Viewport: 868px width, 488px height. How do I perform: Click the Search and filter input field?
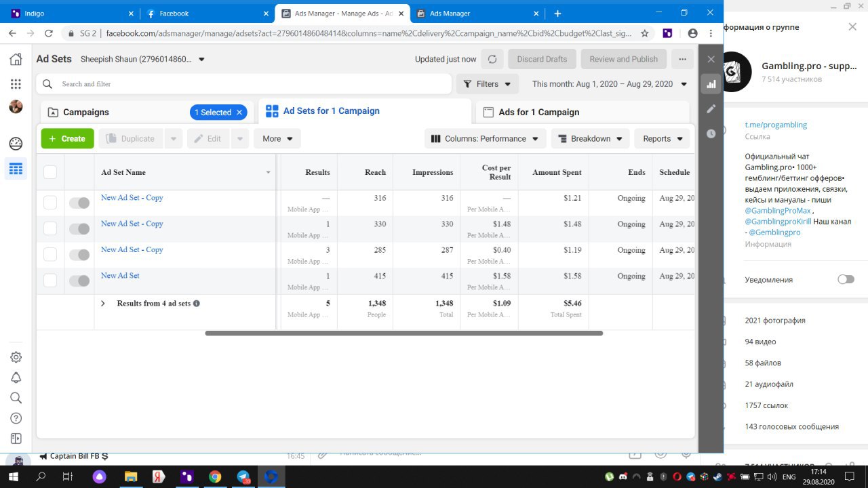tap(244, 84)
